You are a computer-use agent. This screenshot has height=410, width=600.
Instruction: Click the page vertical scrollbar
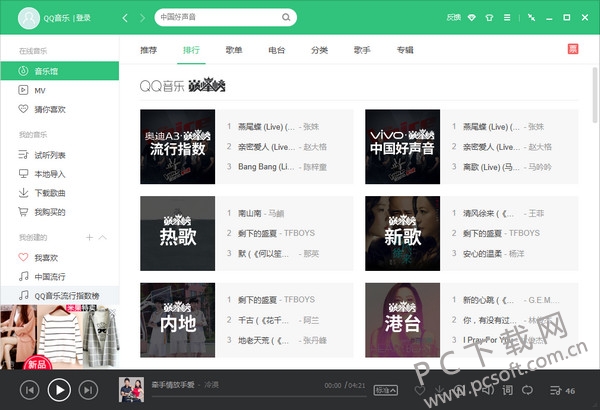click(595, 95)
